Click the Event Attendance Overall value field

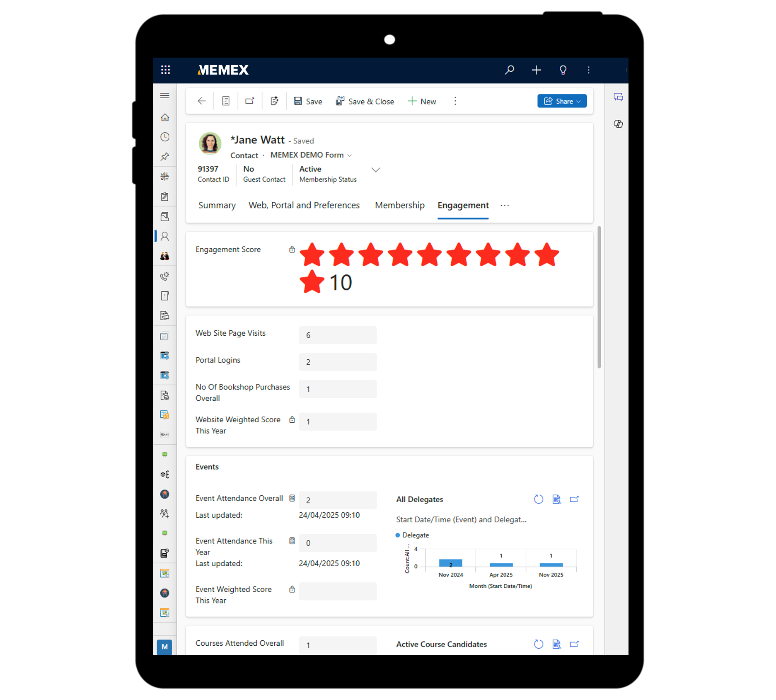pyautogui.click(x=338, y=500)
